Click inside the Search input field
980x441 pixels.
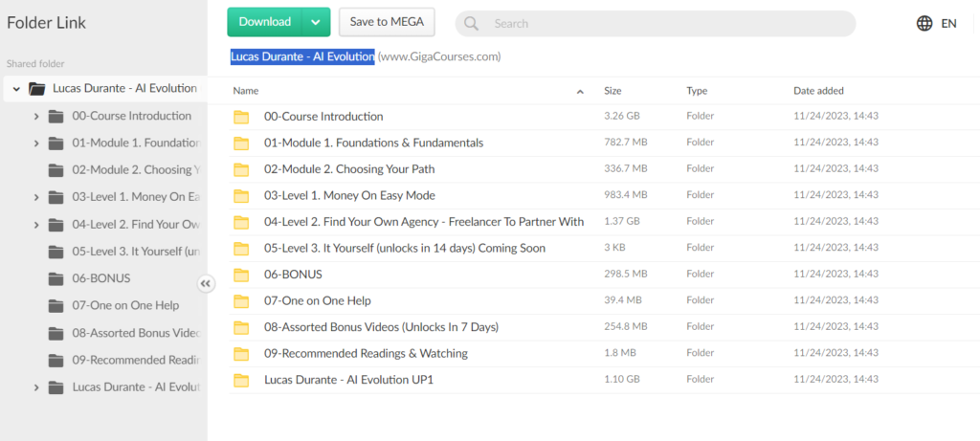[x=660, y=24]
